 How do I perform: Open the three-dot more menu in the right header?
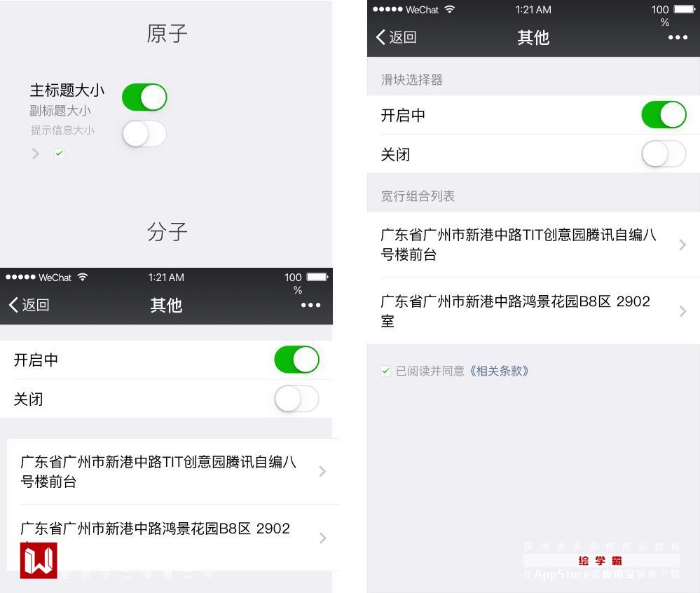pyautogui.click(x=678, y=38)
